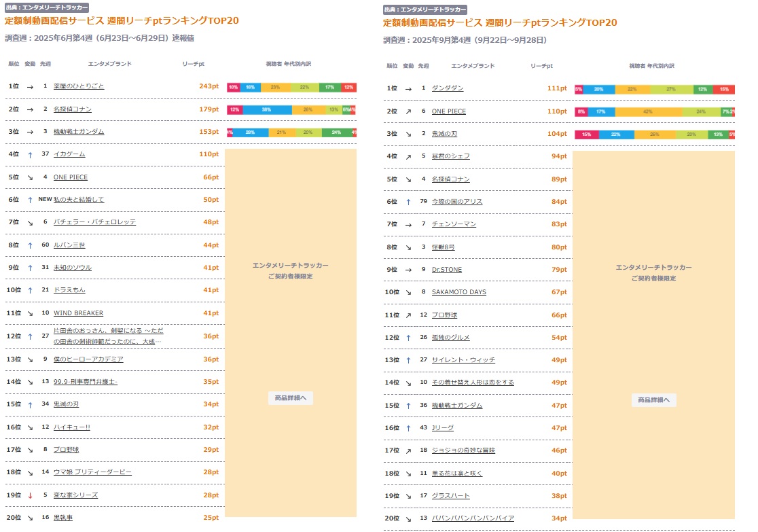Viewport: 758px width, 532px height.
Task: Open the 孤独のグルメ title link
Action: click(x=450, y=337)
